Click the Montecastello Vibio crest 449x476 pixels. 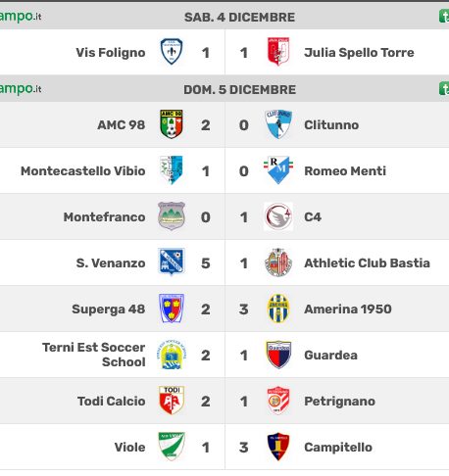click(x=172, y=170)
